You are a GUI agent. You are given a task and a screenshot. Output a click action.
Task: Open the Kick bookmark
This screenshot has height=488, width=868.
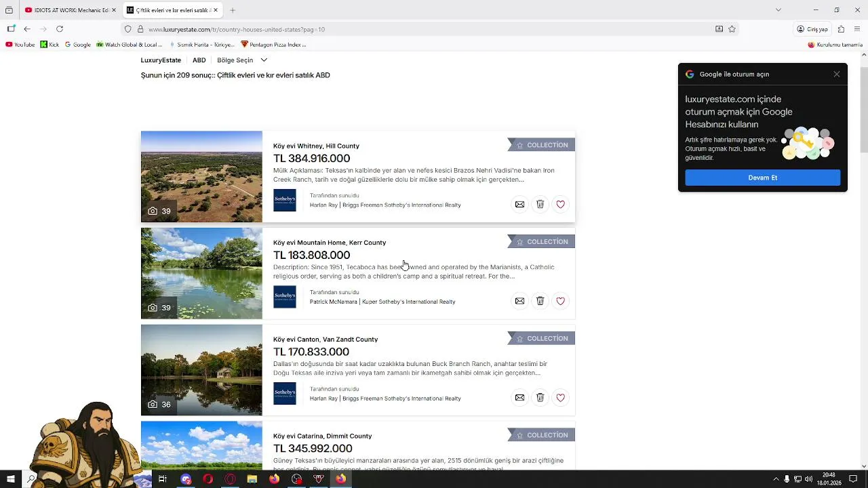pyautogui.click(x=50, y=45)
